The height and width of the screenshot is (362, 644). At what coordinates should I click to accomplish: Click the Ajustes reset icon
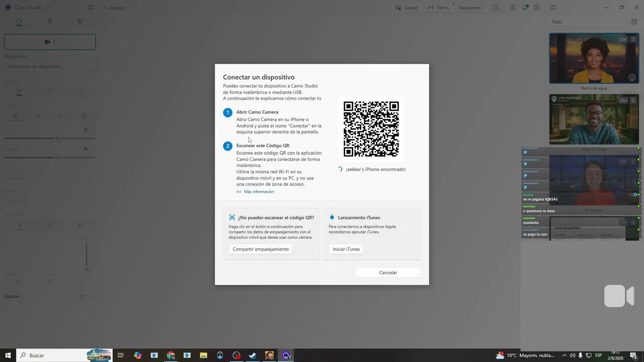tap(82, 297)
